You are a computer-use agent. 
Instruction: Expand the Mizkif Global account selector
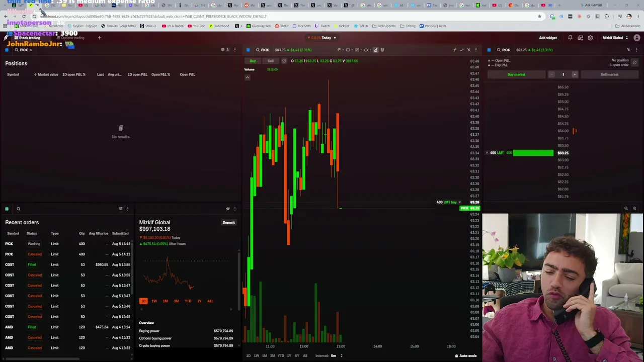(x=615, y=38)
